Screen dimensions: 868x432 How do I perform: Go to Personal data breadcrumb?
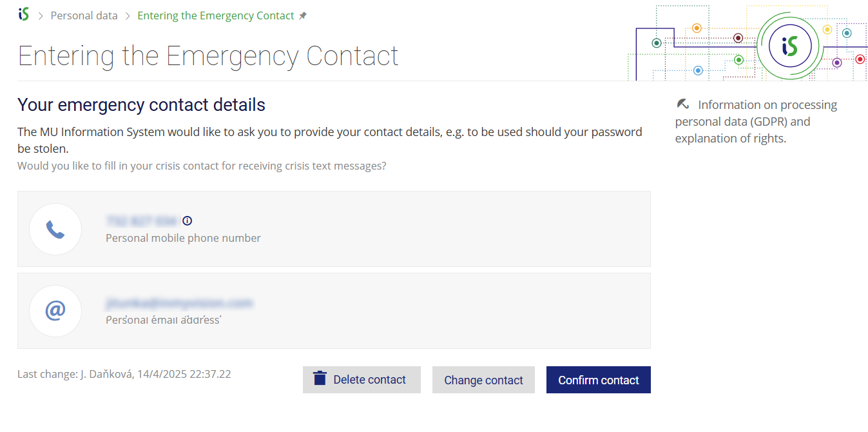(84, 15)
